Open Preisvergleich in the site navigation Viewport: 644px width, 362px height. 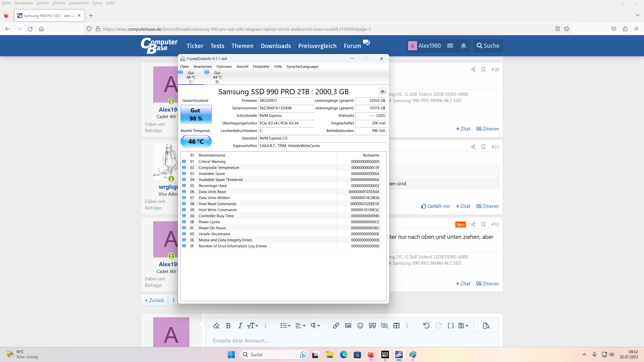[317, 46]
